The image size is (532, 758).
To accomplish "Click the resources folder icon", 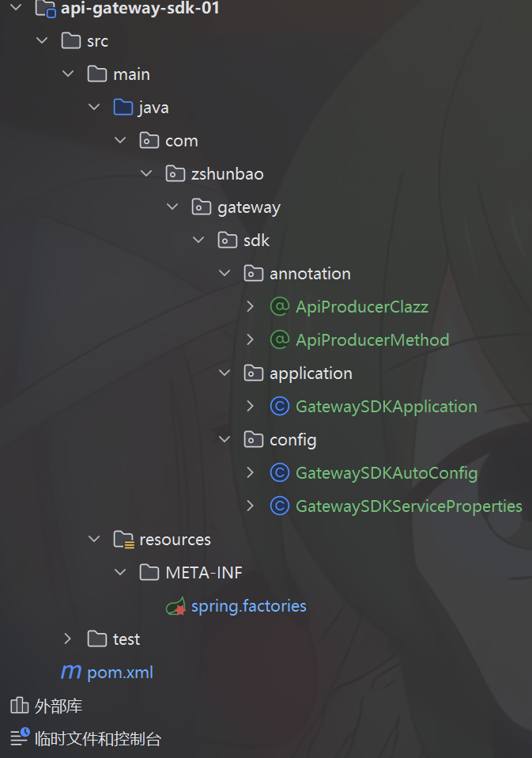I will [x=123, y=540].
